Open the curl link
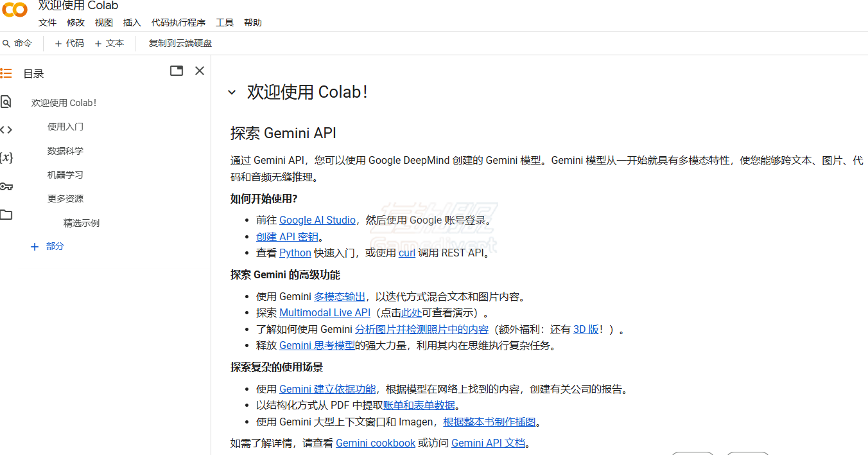Viewport: 868px width, 455px height. click(x=407, y=253)
